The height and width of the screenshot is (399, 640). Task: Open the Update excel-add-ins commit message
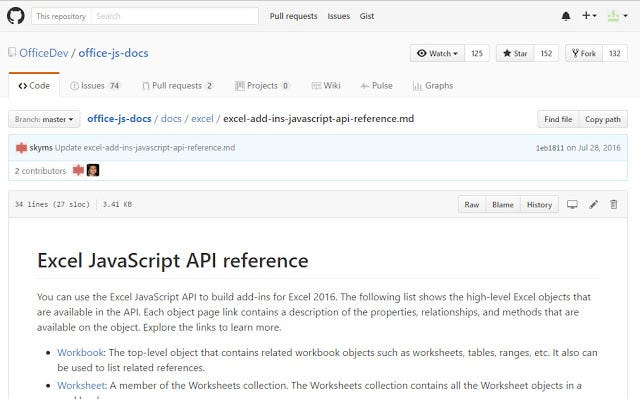[145, 148]
